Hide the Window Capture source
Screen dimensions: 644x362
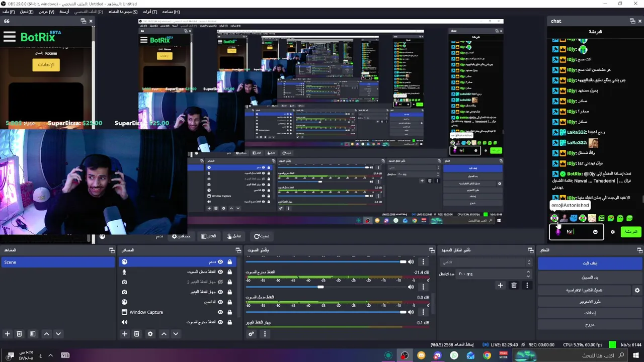click(x=220, y=312)
